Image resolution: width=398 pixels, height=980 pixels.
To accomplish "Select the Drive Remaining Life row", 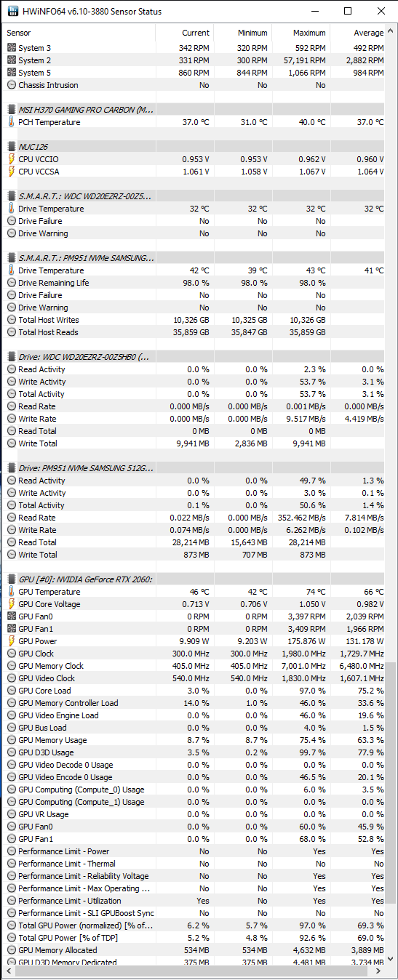I will click(195, 283).
